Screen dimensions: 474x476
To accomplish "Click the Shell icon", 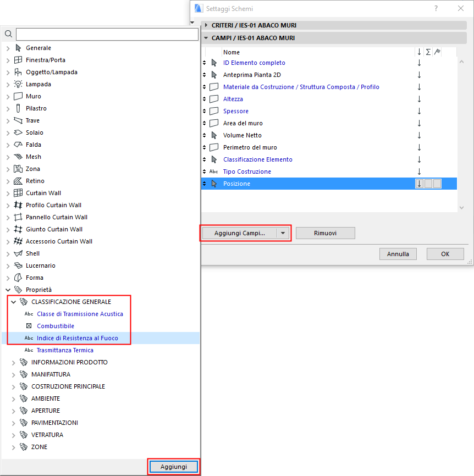I will click(18, 253).
